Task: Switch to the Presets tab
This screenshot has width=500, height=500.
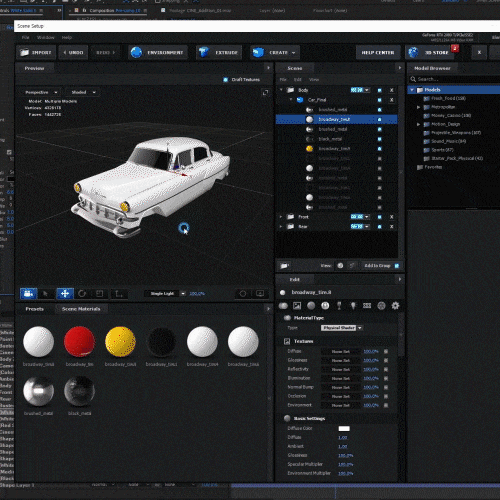Action: (35, 309)
